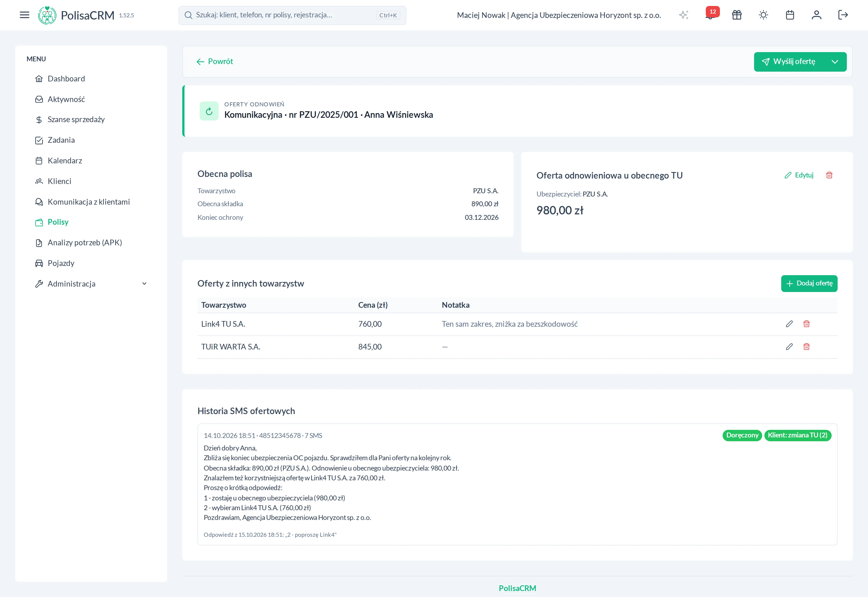Open the gift icon in header
The width and height of the screenshot is (868, 597).
pyautogui.click(x=737, y=15)
